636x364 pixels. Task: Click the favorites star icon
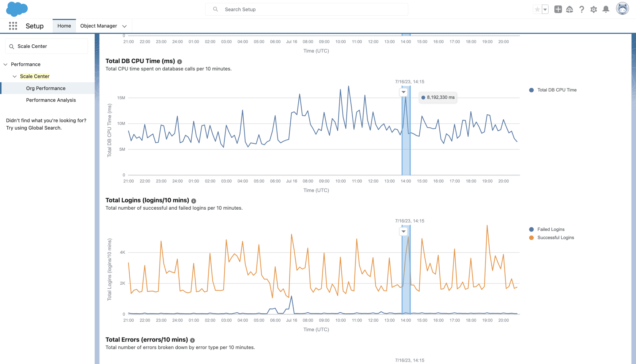(x=537, y=9)
